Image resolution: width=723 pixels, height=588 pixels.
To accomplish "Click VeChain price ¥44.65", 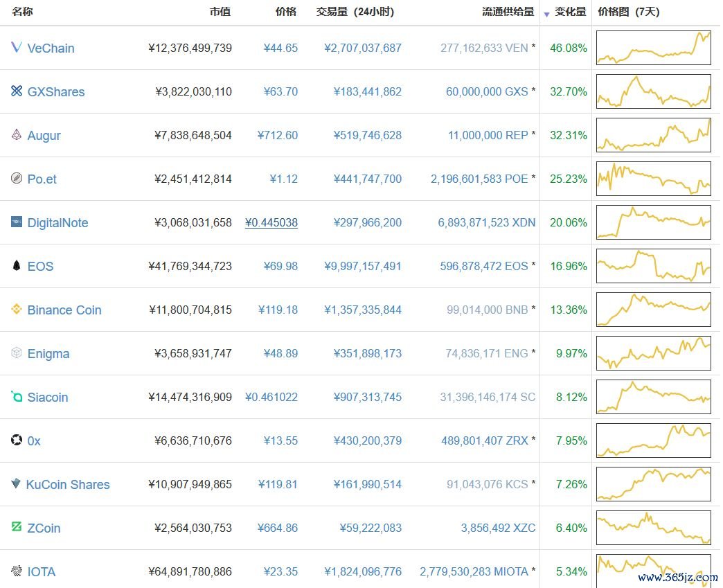I will (x=280, y=48).
